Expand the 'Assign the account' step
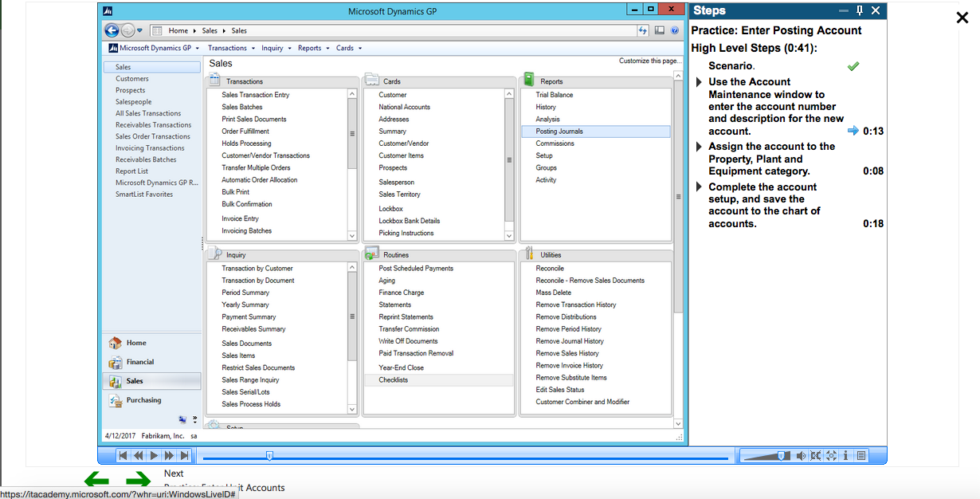The image size is (980, 499). click(700, 147)
